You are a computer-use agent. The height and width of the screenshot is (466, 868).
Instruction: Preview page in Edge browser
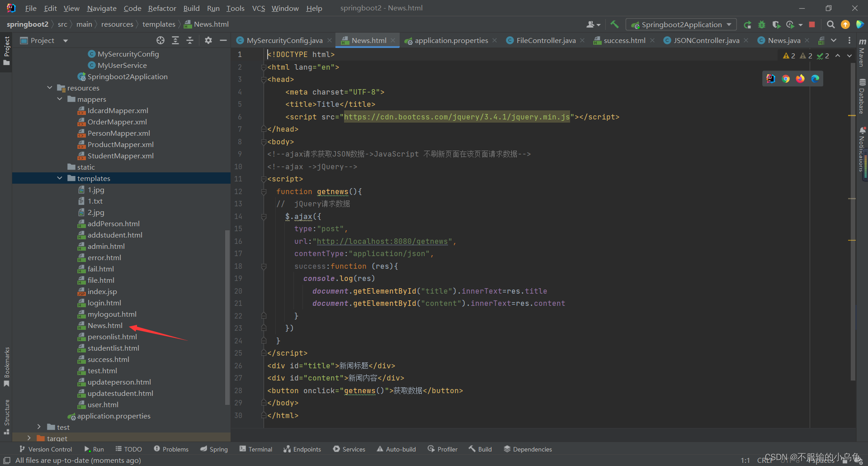coord(815,79)
